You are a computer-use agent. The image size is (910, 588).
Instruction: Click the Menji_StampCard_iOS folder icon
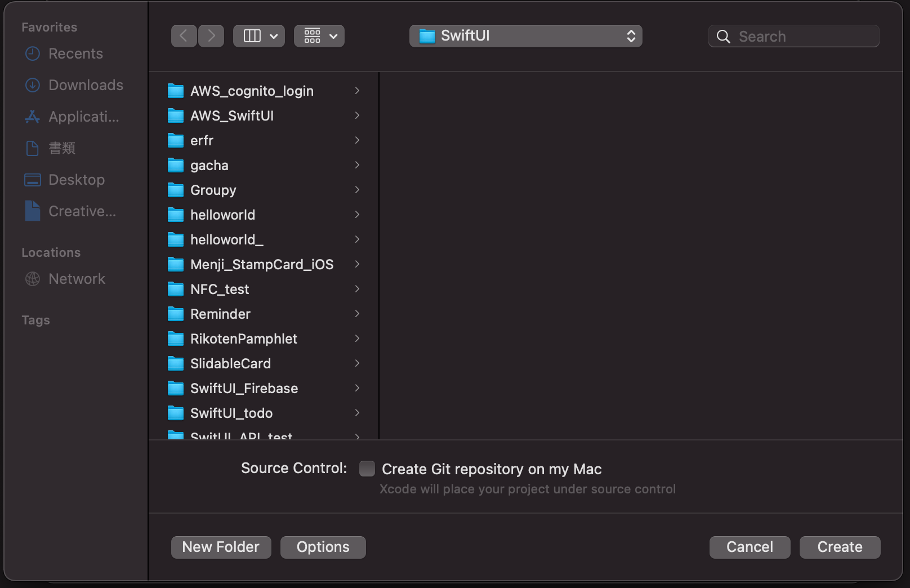point(176,264)
